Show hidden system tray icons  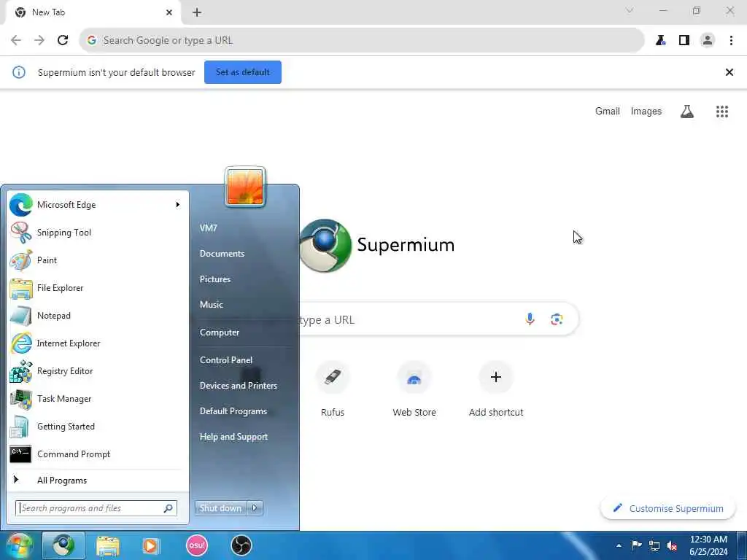click(x=619, y=545)
